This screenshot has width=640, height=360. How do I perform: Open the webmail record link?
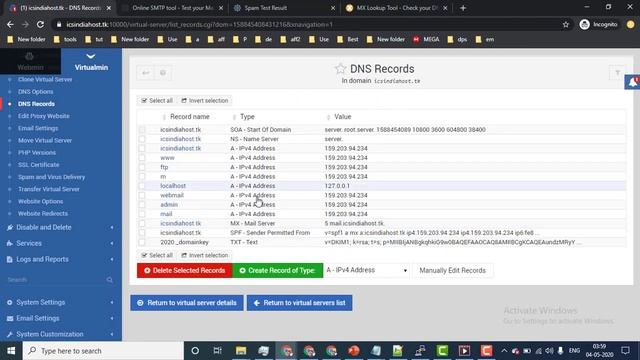tap(172, 195)
